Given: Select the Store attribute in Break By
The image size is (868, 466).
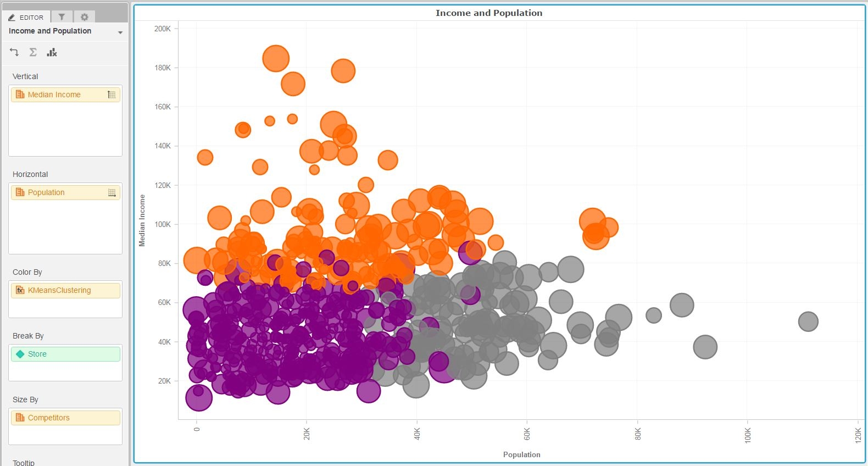Looking at the screenshot, I should coord(37,354).
